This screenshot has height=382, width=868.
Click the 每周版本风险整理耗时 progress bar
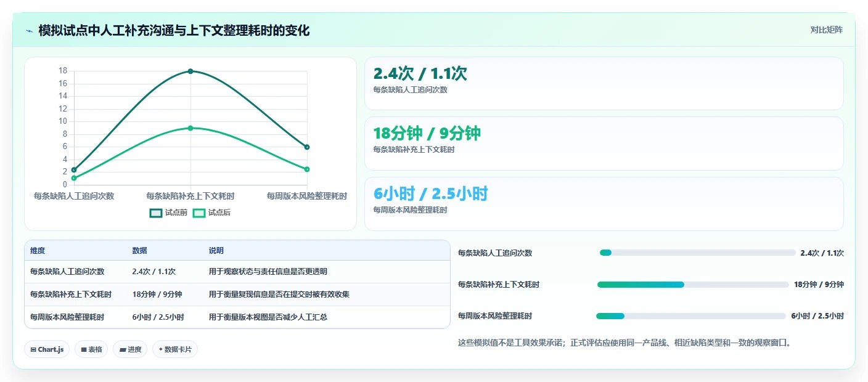(x=691, y=316)
